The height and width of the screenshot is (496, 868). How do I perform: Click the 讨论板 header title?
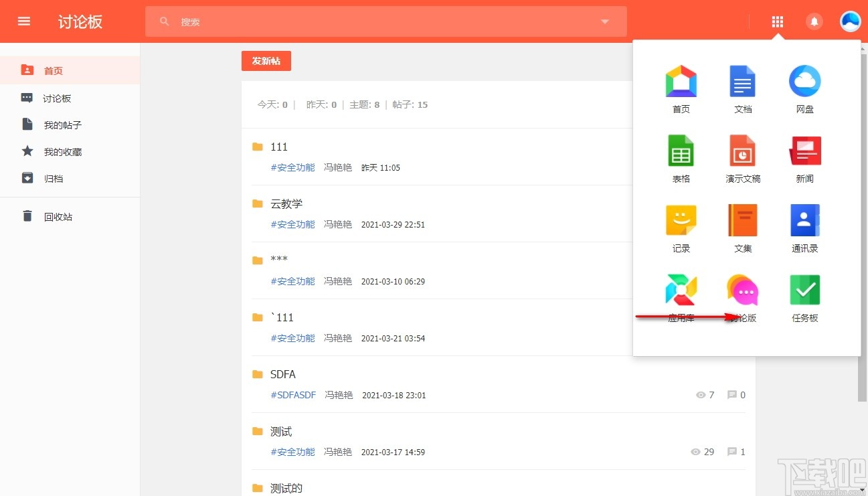(80, 21)
